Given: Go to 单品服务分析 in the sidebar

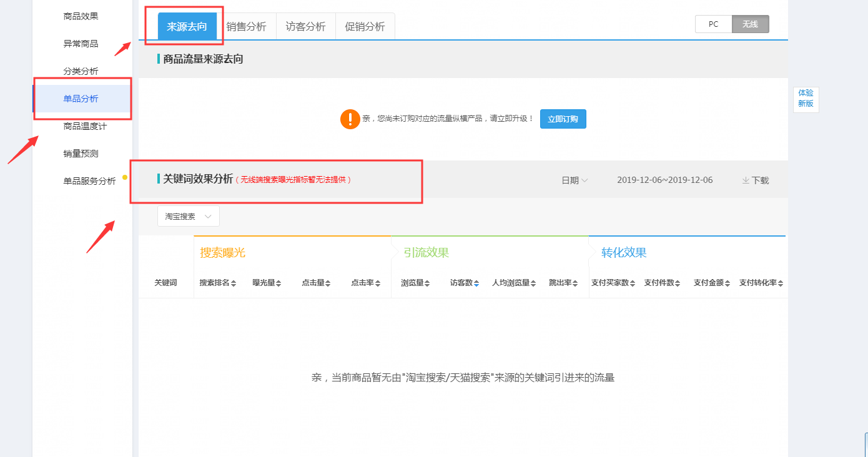Looking at the screenshot, I should click(x=89, y=181).
